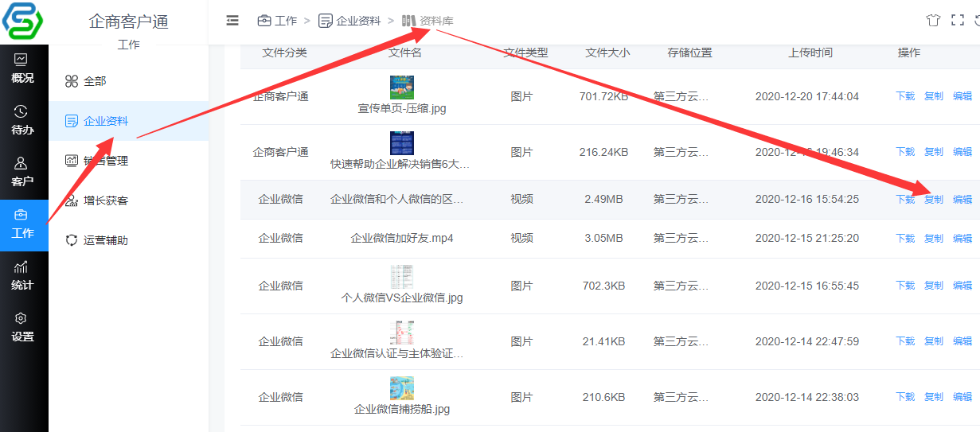Viewport: 980px width, 432px height.
Task: Click 下载 for the 216.24KB image row
Action: (x=905, y=152)
